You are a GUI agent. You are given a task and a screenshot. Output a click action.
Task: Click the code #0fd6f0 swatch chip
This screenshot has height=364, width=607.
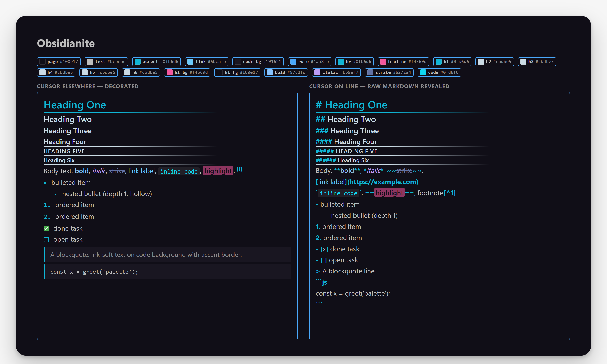pos(439,72)
